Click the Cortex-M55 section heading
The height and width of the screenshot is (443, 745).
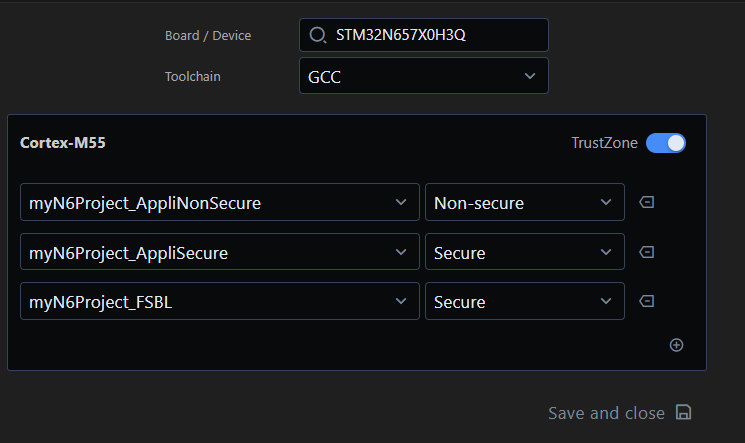pos(63,143)
